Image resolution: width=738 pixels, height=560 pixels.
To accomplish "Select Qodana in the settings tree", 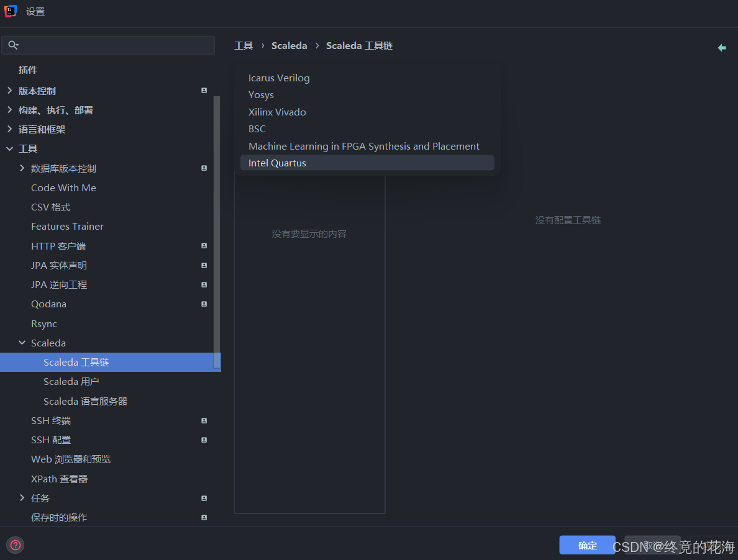I will click(48, 304).
